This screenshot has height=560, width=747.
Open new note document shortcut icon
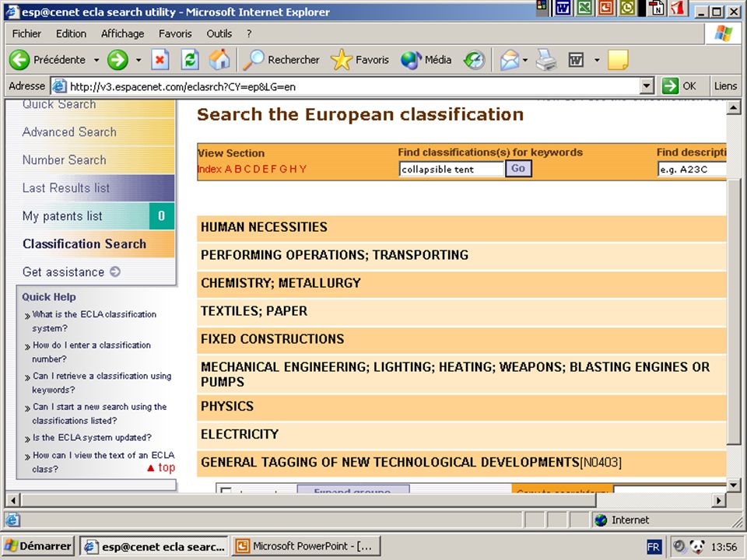click(658, 8)
